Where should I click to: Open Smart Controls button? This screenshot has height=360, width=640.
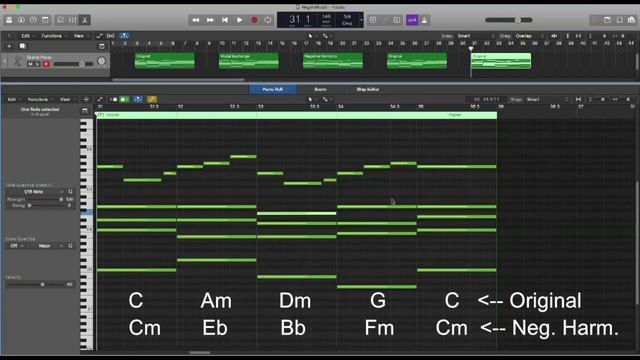pyautogui.click(x=60, y=20)
